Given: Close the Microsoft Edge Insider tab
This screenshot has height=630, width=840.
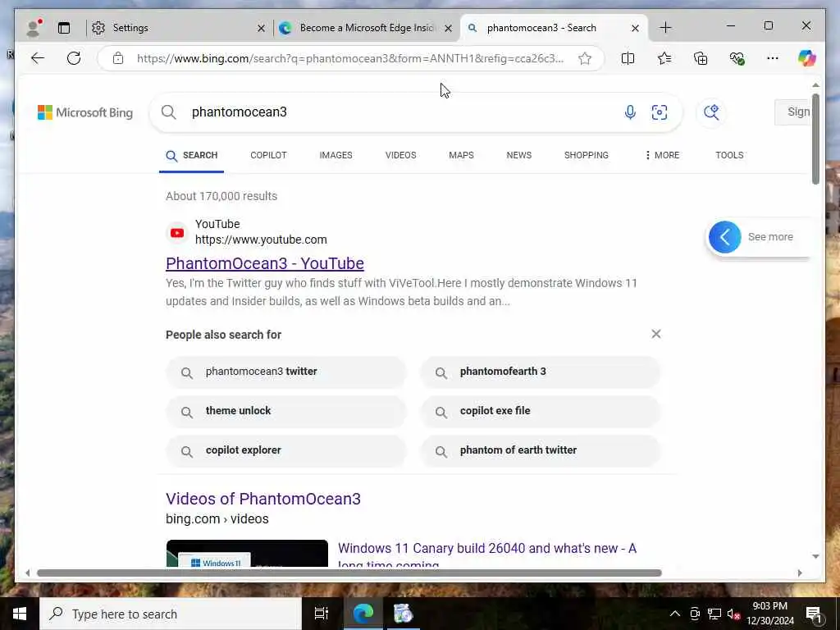Looking at the screenshot, I should (x=449, y=29).
